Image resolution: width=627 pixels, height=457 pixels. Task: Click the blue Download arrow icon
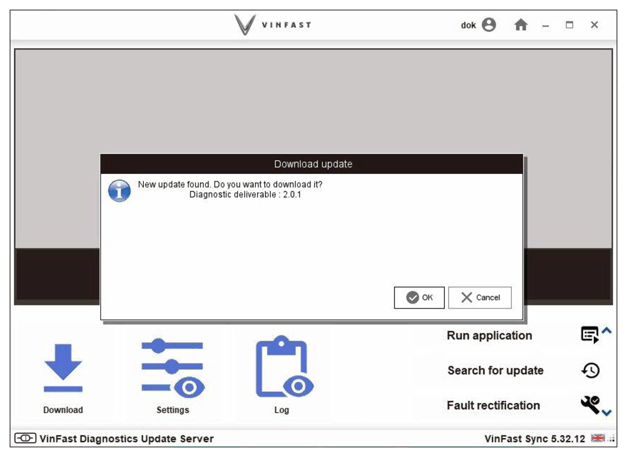coord(63,367)
